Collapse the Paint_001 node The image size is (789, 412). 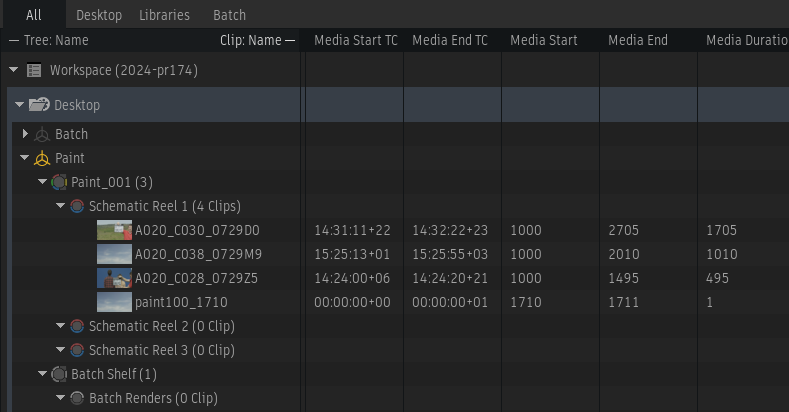click(x=42, y=182)
